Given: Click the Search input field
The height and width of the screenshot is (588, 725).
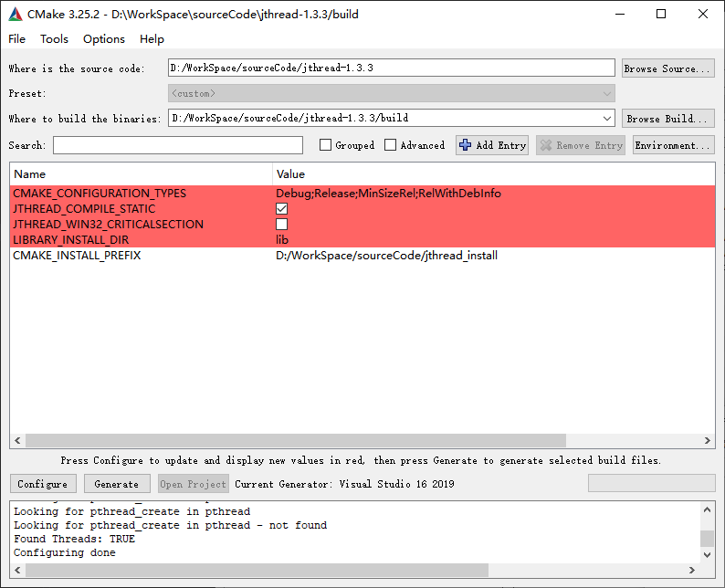Looking at the screenshot, I should (x=178, y=145).
